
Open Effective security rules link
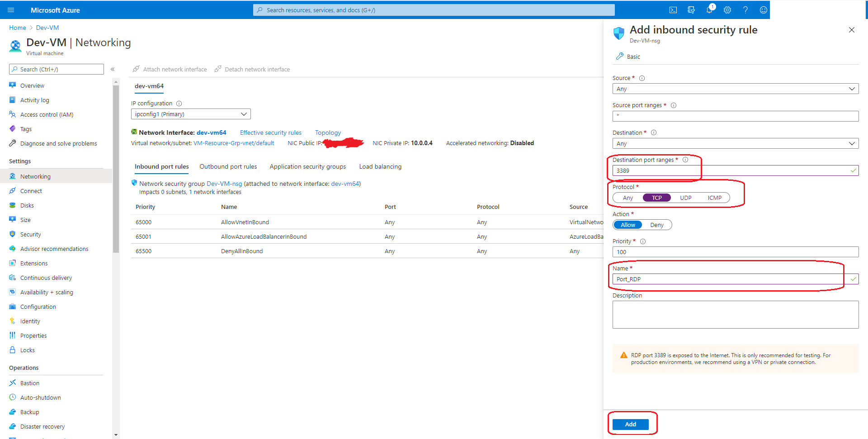coord(271,132)
